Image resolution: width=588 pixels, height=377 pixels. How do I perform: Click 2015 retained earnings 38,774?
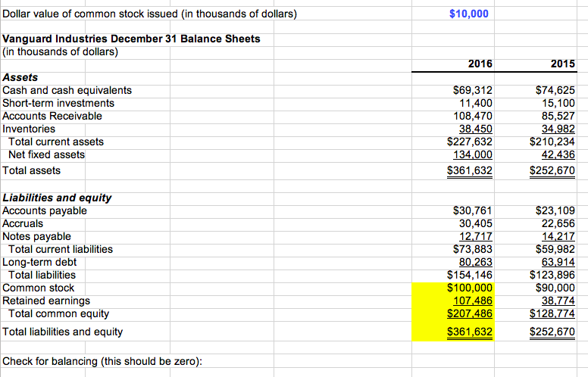click(x=558, y=301)
